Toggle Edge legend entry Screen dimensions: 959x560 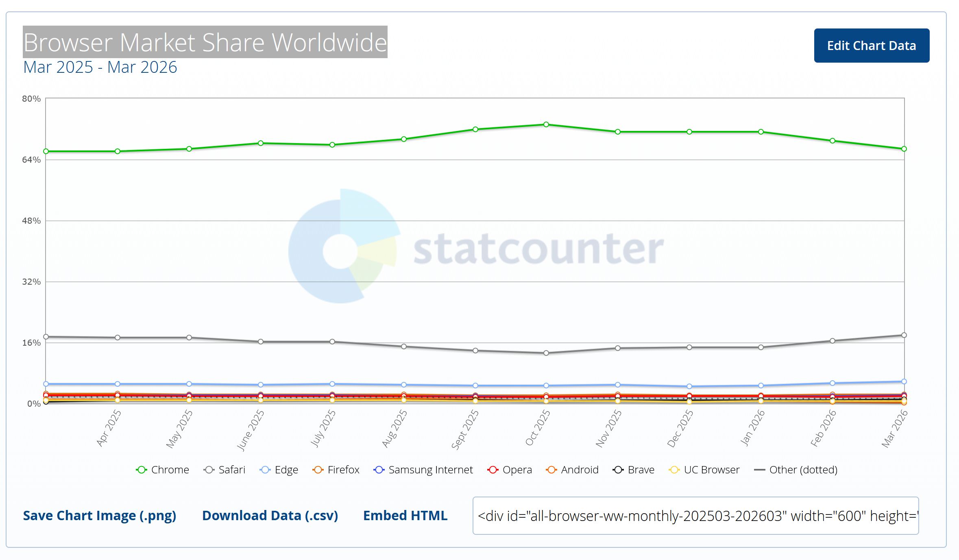[279, 470]
